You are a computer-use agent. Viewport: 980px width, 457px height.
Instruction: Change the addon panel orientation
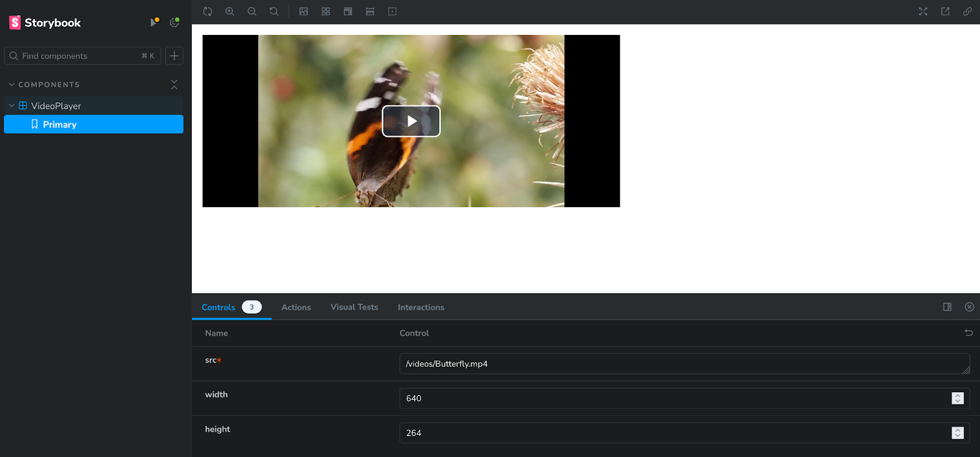[948, 307]
